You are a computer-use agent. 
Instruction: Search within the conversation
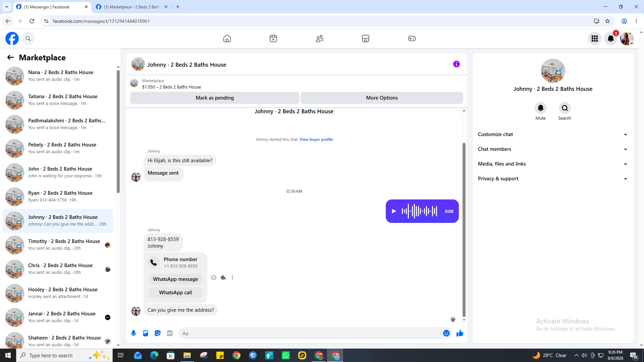[x=565, y=108]
